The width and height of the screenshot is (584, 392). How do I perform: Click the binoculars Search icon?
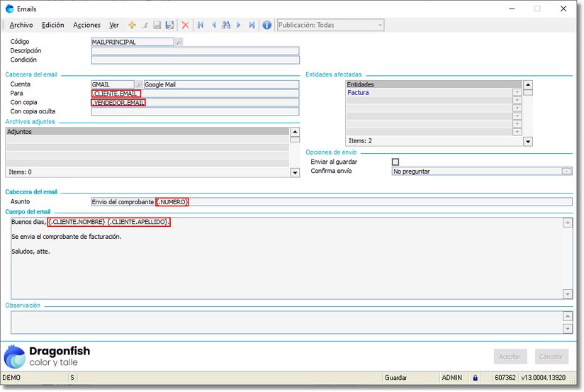226,25
